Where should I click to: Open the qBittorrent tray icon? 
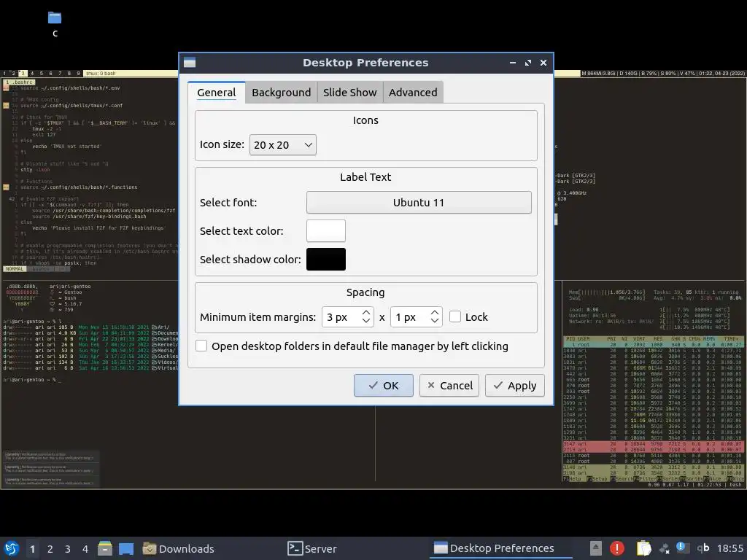703,548
